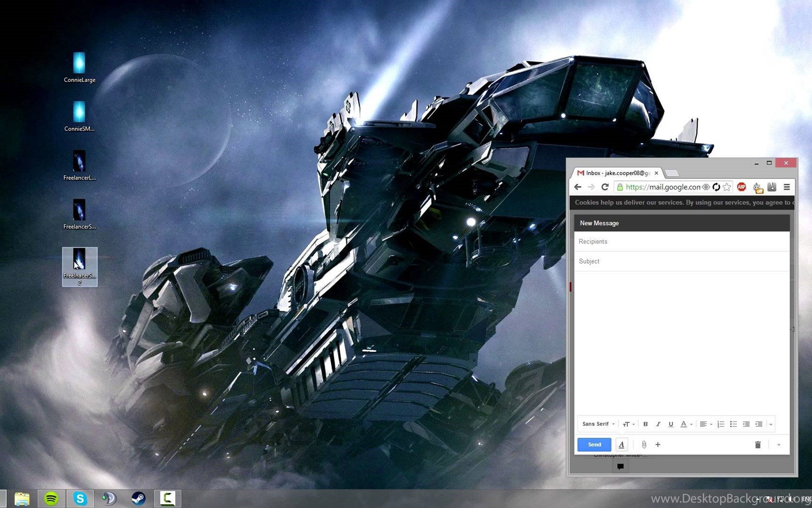
Task: Toggle underline formatting
Action: click(x=670, y=424)
